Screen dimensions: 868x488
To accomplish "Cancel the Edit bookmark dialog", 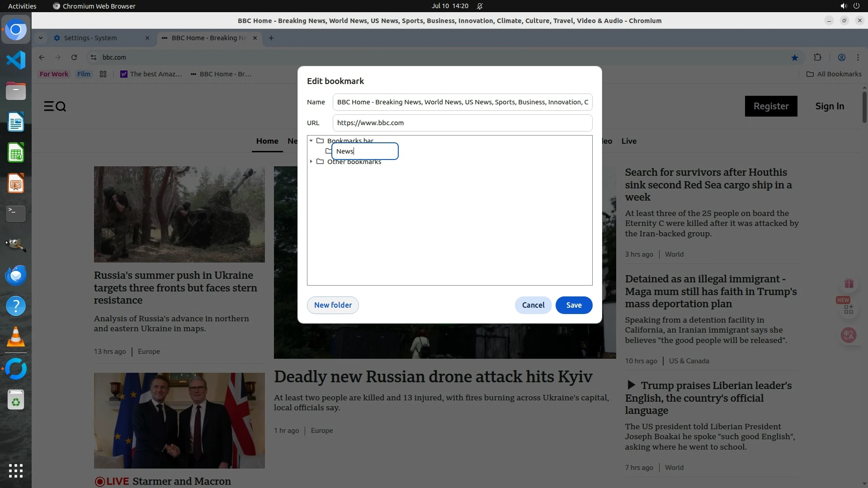I will [x=533, y=305].
